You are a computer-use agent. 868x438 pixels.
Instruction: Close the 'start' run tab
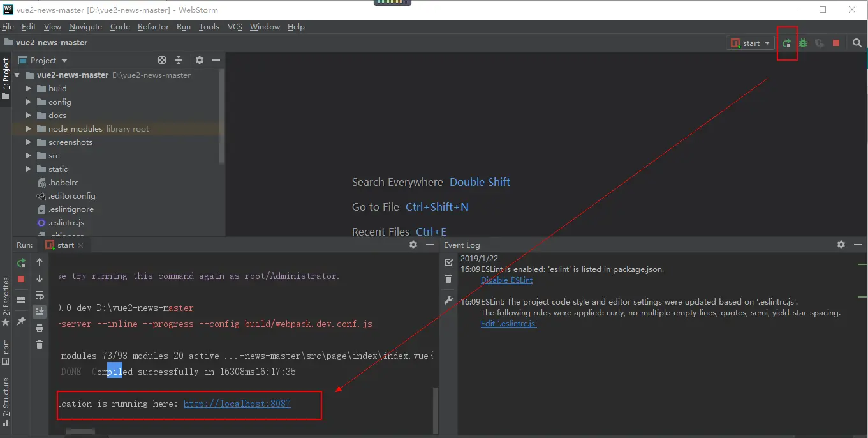(81, 245)
